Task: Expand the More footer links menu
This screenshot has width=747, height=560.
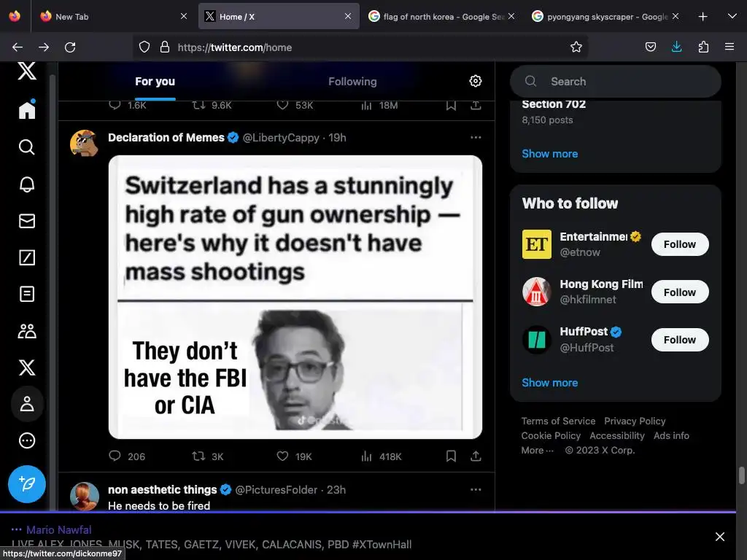Action: click(x=537, y=451)
